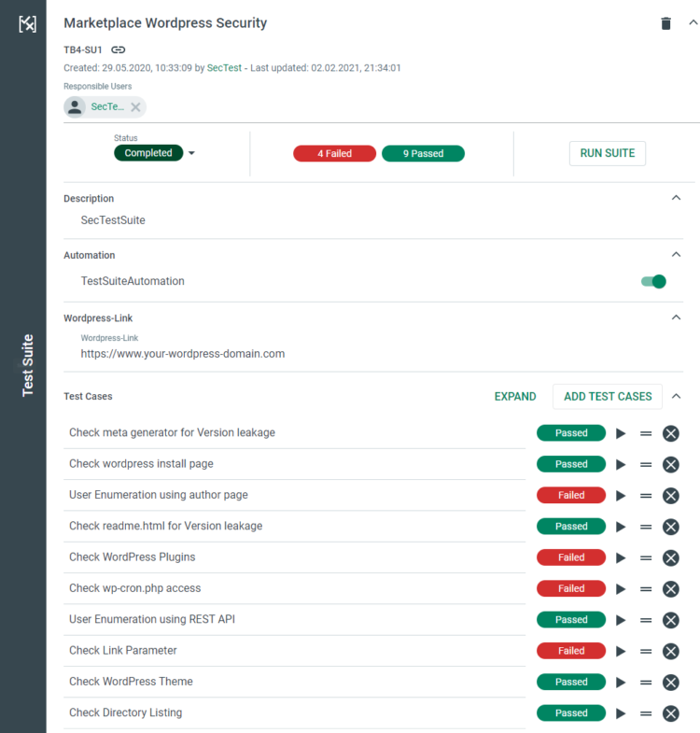Open 'Check WordPress Plugins' test case
The width and height of the screenshot is (700, 733).
(x=133, y=557)
